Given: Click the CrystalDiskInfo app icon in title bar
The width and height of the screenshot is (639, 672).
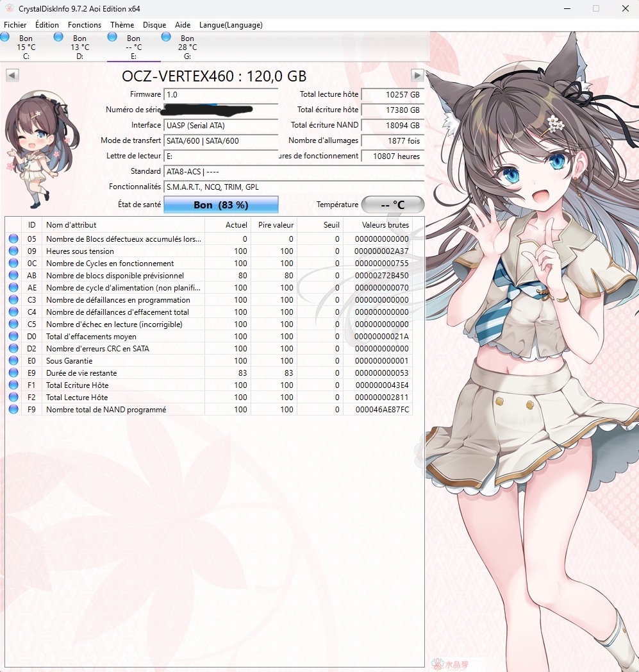Looking at the screenshot, I should coord(8,9).
